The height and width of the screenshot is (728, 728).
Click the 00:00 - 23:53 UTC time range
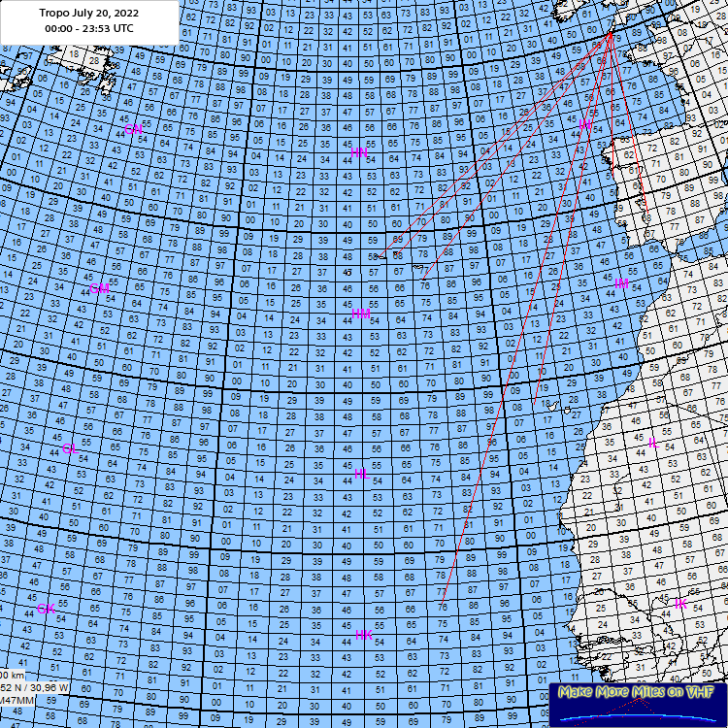pos(88,29)
